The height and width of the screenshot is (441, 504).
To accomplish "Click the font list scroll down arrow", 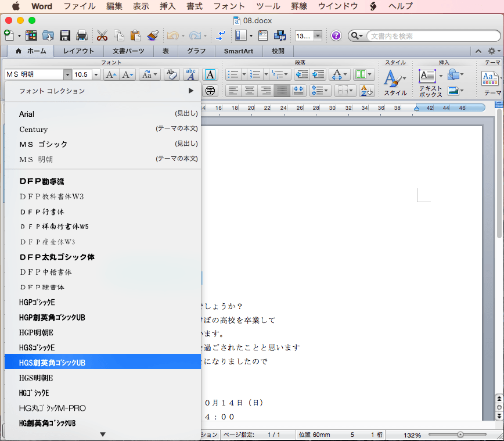I will 103,434.
